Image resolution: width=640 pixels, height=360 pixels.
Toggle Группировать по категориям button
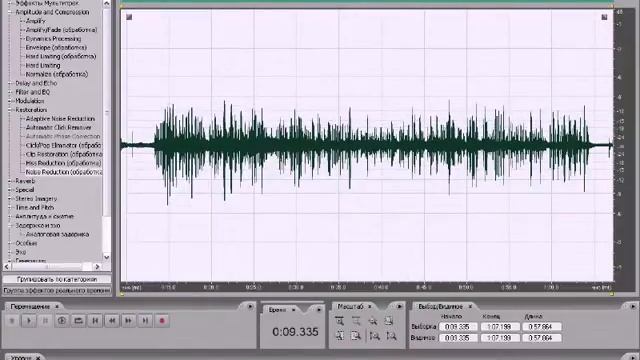[57, 280]
